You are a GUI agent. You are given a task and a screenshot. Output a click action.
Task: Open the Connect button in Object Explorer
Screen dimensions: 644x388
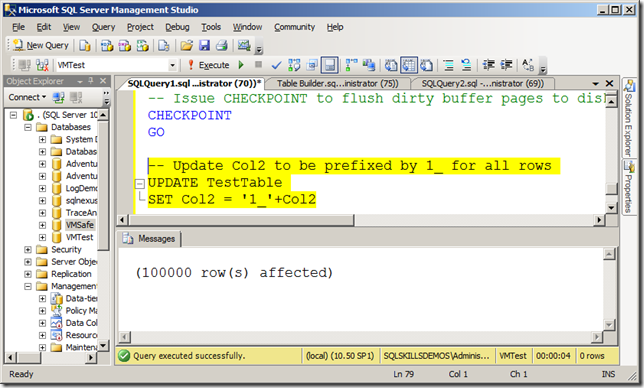[27, 97]
